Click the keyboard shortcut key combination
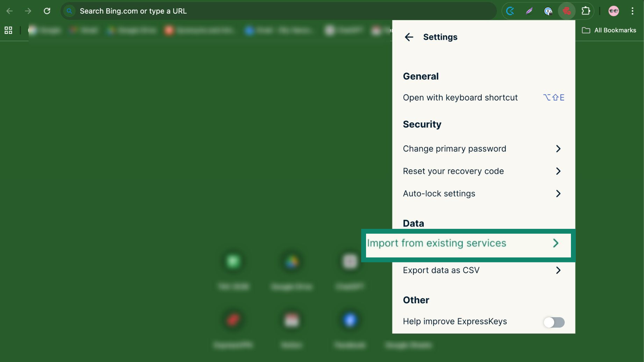The image size is (644, 362). click(553, 98)
